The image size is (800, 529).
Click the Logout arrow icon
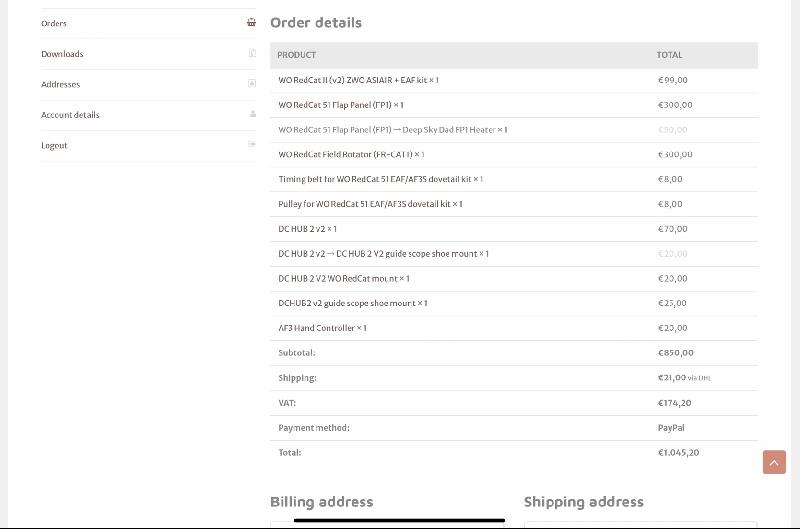[x=252, y=145]
